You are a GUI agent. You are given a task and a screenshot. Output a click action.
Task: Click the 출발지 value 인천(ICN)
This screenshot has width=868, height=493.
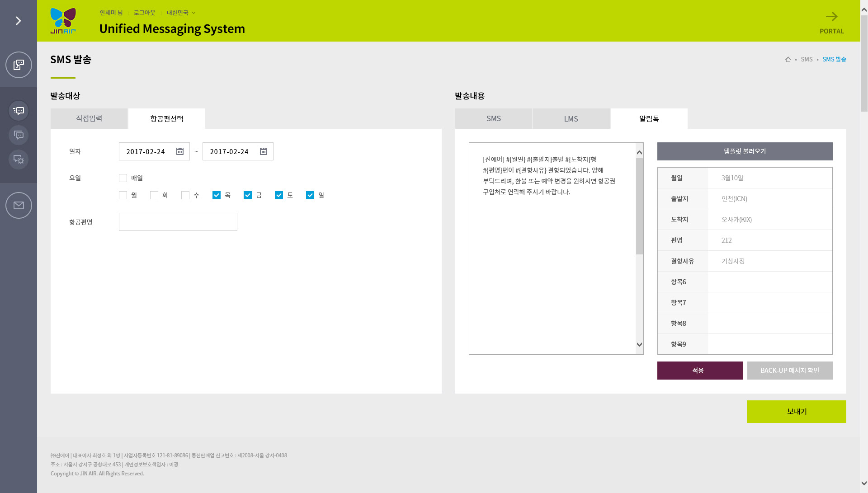point(770,199)
